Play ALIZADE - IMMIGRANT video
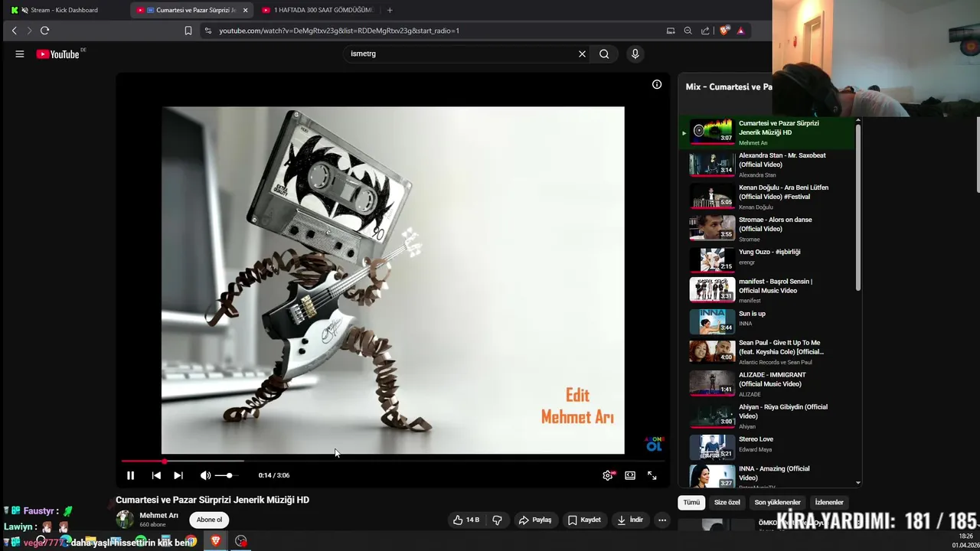980x551 pixels. coord(768,383)
